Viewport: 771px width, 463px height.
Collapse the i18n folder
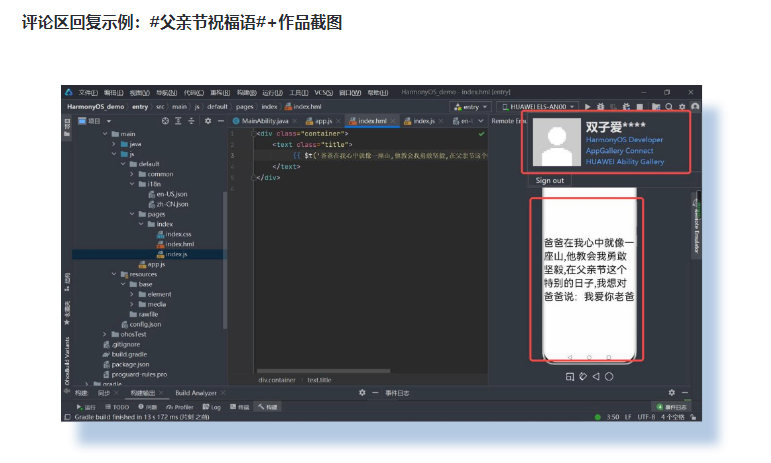click(x=132, y=184)
